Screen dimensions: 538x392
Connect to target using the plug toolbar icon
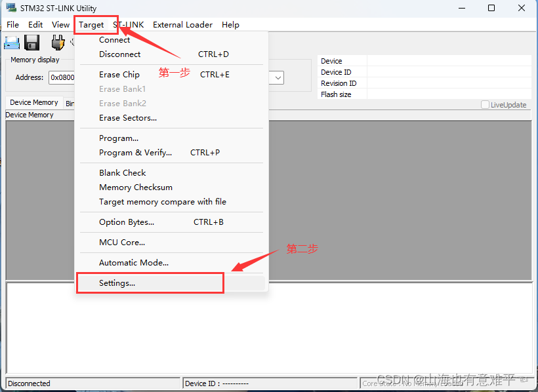(x=58, y=42)
